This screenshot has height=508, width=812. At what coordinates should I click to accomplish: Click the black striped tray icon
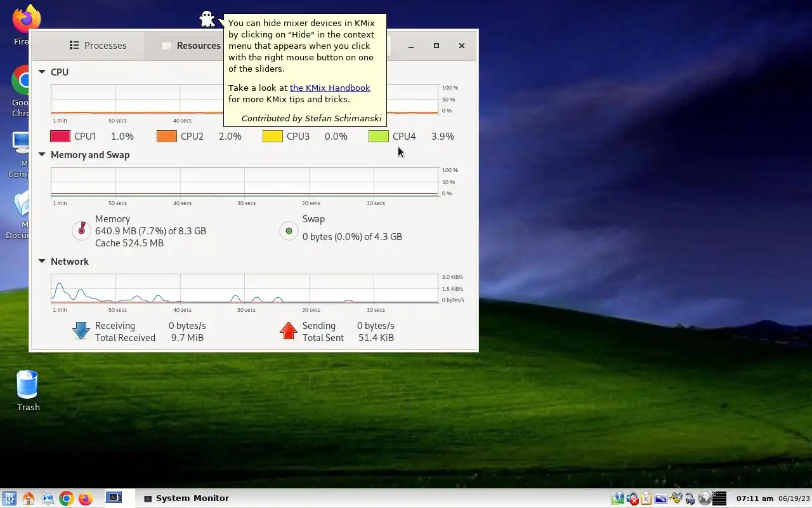(x=719, y=498)
